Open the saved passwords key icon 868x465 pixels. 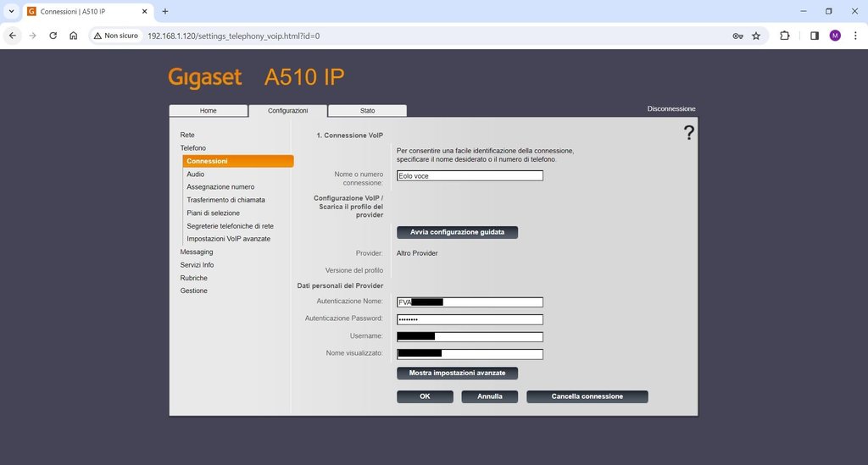coord(737,36)
